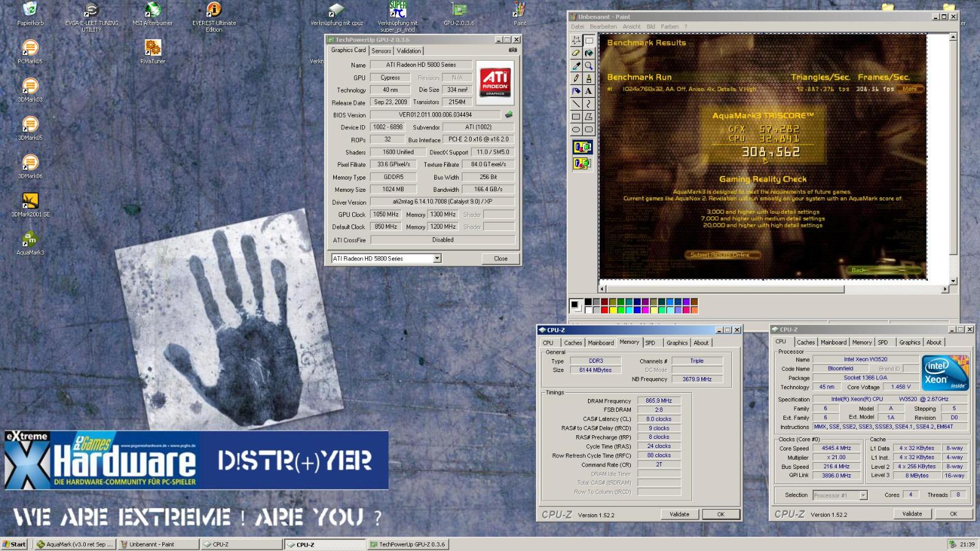Click GPU-Z screenshot camera icon
This screenshot has width=980, height=551.
(513, 50)
